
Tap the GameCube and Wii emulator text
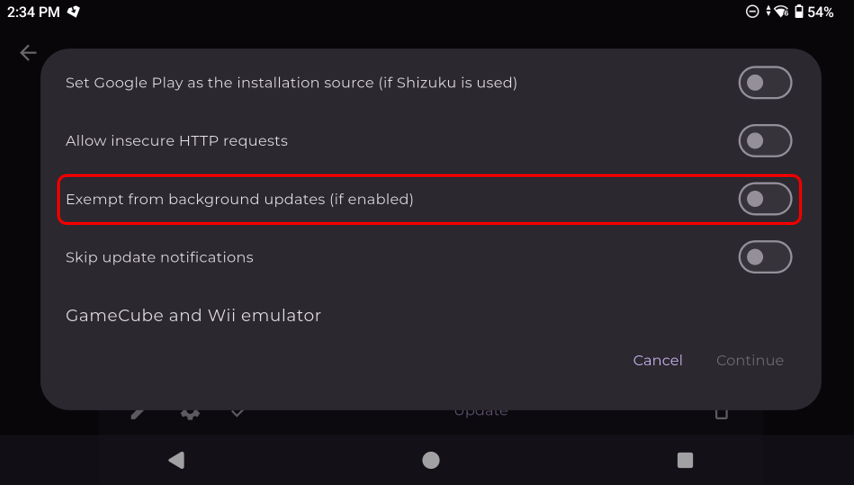(x=193, y=315)
